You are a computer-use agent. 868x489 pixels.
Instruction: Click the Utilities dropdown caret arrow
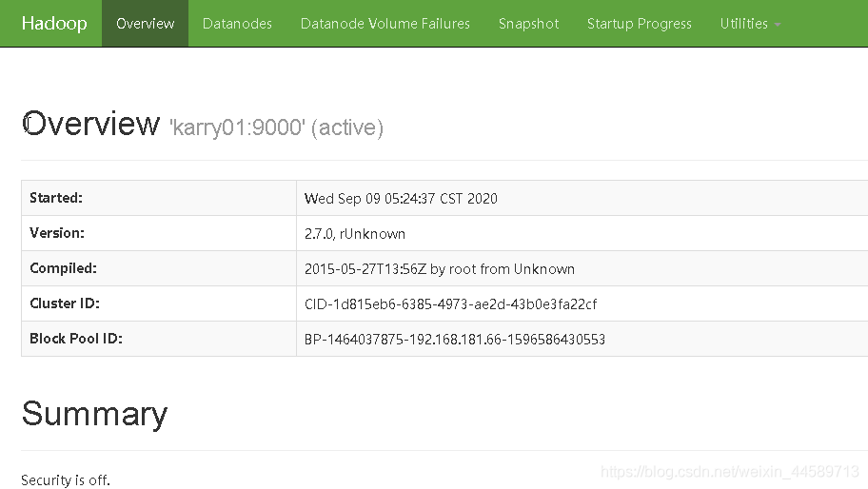tap(778, 25)
